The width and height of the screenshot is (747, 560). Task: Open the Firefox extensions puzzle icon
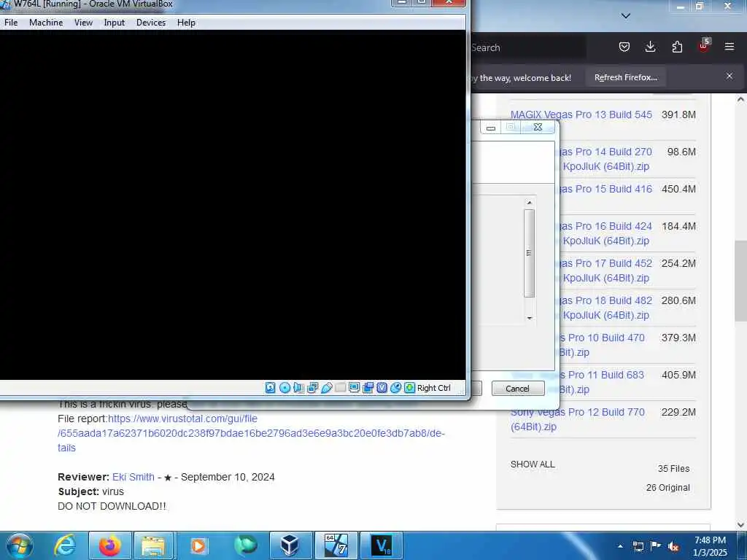click(677, 47)
